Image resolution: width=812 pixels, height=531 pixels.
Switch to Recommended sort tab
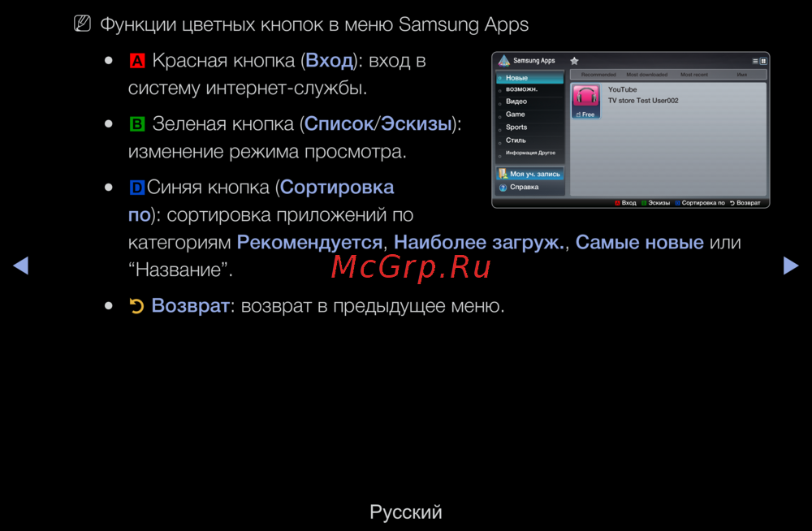[598, 75]
